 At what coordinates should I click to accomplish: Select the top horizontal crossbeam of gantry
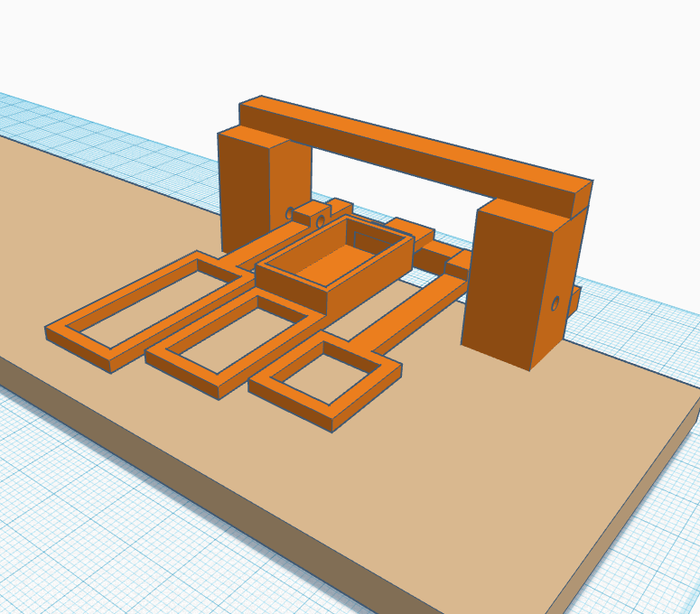pos(415,153)
